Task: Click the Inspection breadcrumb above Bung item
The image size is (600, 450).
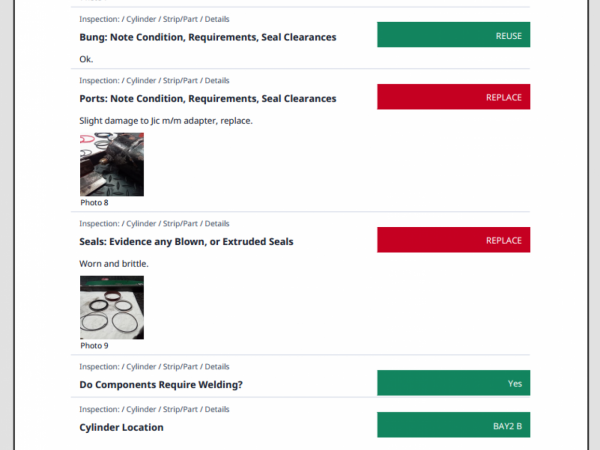Action: click(154, 19)
